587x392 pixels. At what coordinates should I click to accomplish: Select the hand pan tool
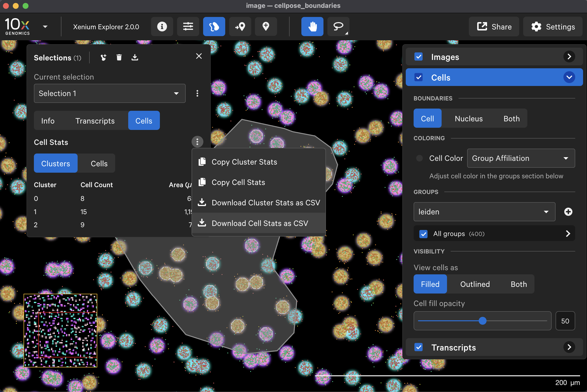(x=312, y=27)
